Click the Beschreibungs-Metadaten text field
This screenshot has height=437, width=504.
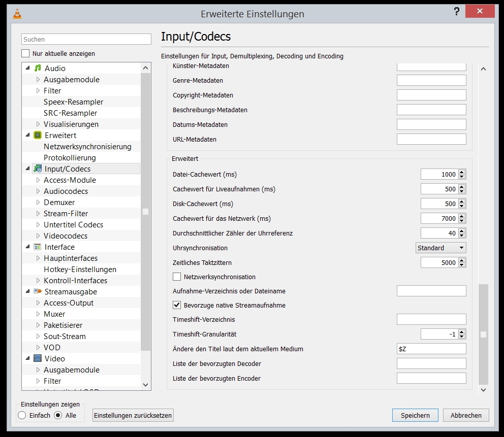[x=431, y=110]
